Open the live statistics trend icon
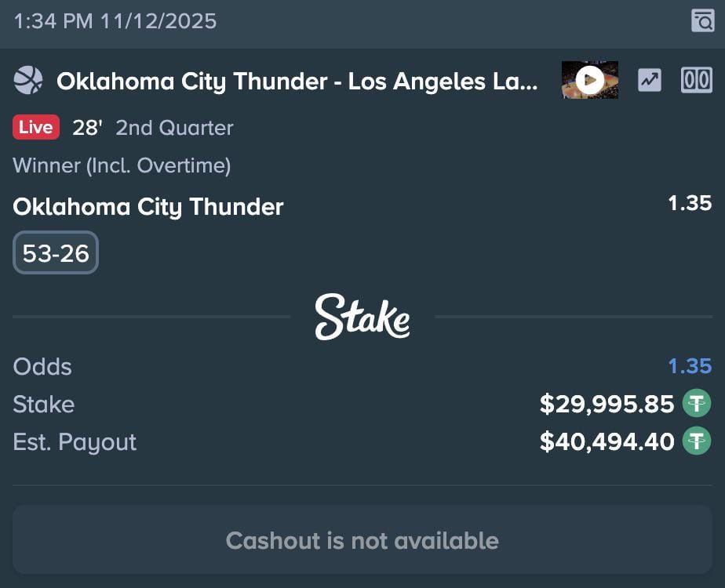Image resolution: width=725 pixels, height=588 pixels. tap(650, 80)
